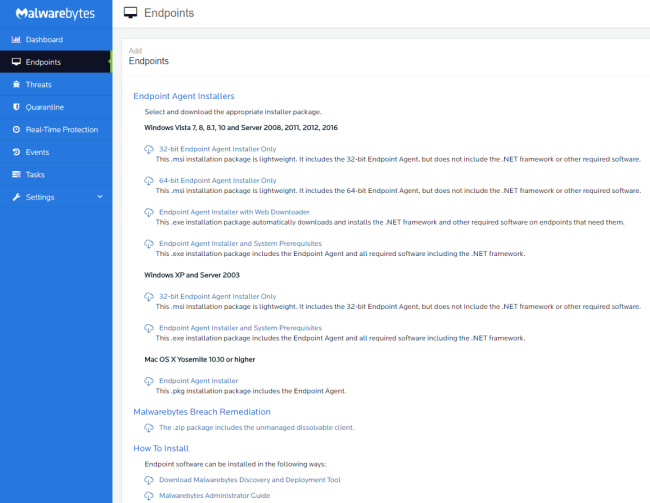Click the Malwarebytes Breach Remediation heading
The height and width of the screenshot is (503, 650).
coord(202,412)
